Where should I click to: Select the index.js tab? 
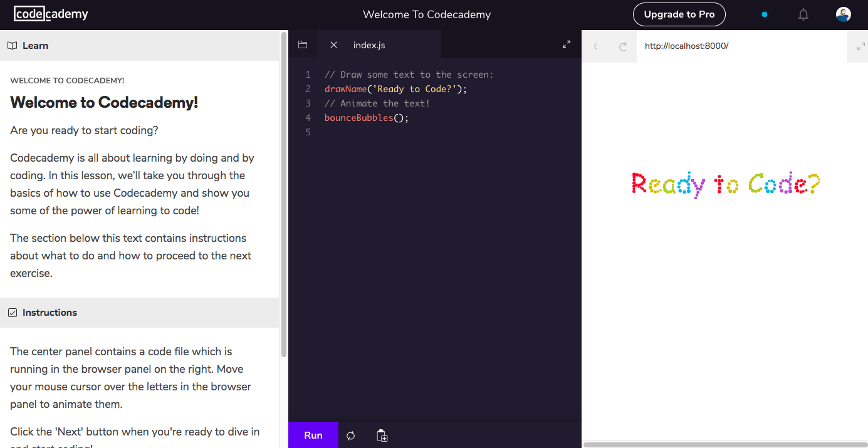[x=369, y=45]
